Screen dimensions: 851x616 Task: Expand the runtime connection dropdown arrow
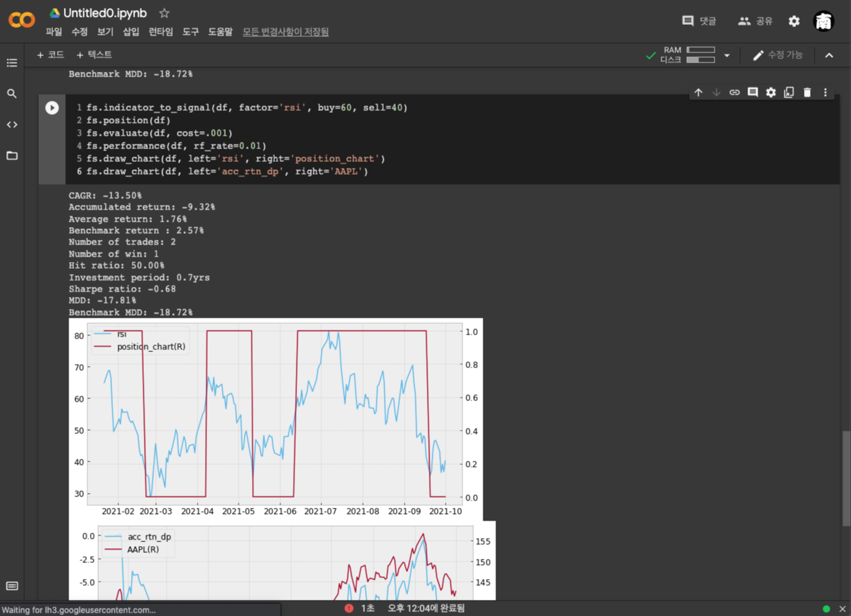[x=727, y=55]
